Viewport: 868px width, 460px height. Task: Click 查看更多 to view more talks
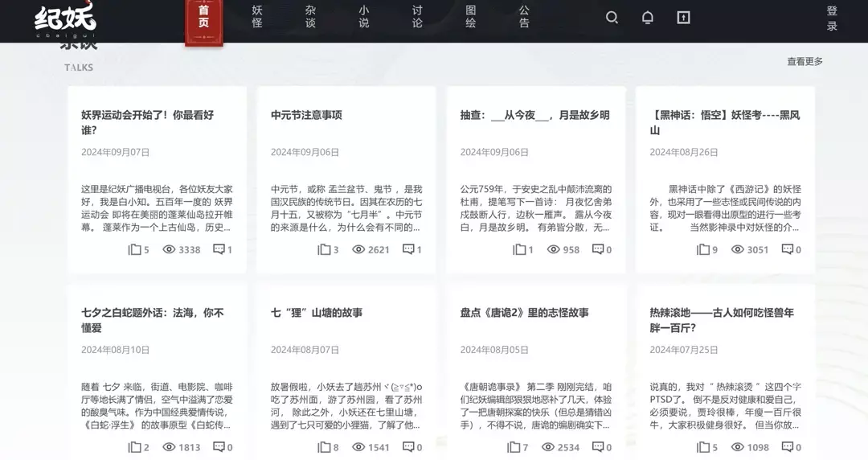805,62
